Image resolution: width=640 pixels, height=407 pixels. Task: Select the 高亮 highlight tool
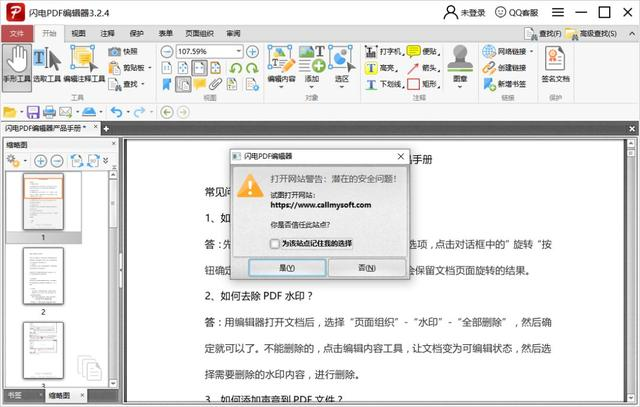click(x=382, y=68)
